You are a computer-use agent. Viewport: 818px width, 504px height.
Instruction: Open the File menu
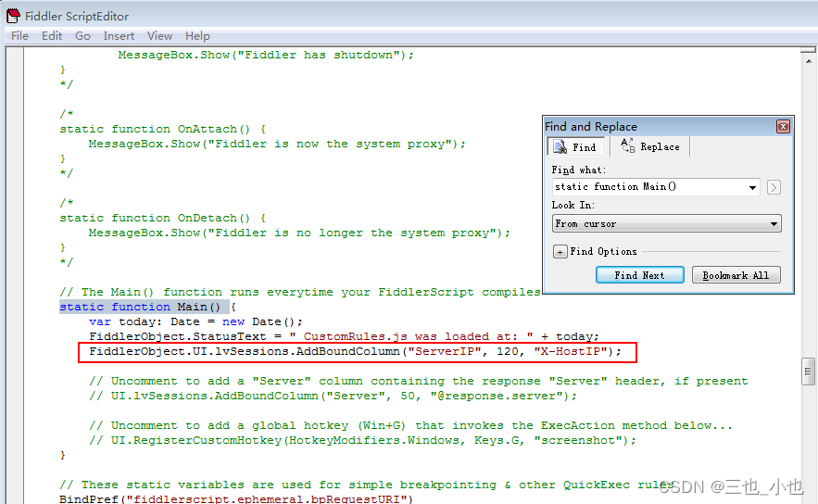[19, 36]
